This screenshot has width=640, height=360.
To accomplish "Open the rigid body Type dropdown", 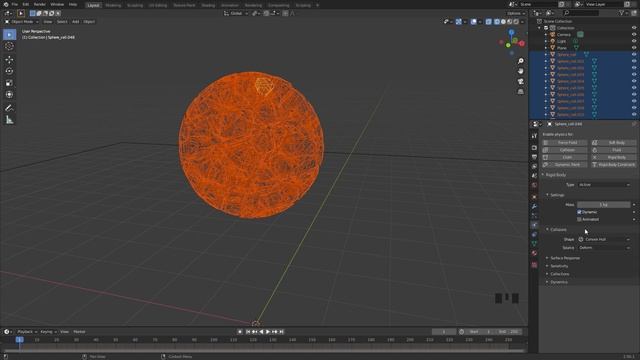I will [x=604, y=185].
